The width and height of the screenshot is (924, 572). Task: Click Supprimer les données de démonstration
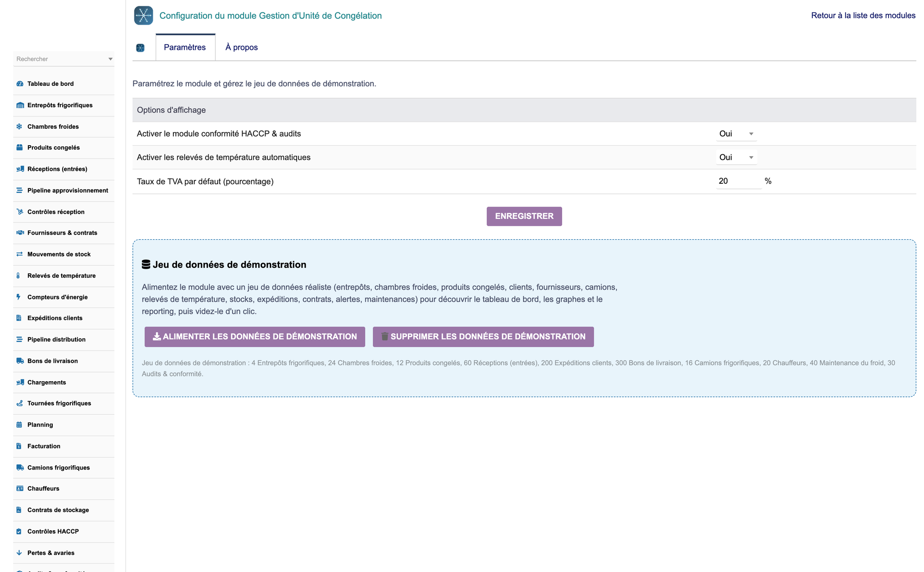(x=483, y=337)
